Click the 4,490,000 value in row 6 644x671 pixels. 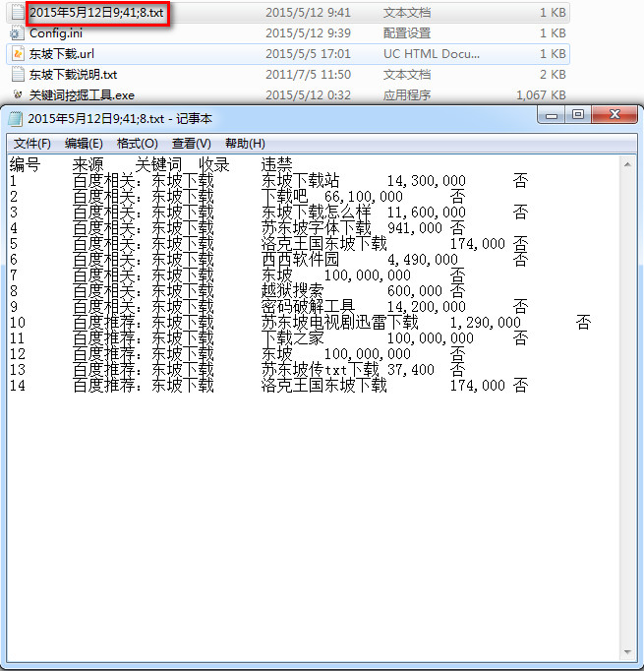coord(423,260)
